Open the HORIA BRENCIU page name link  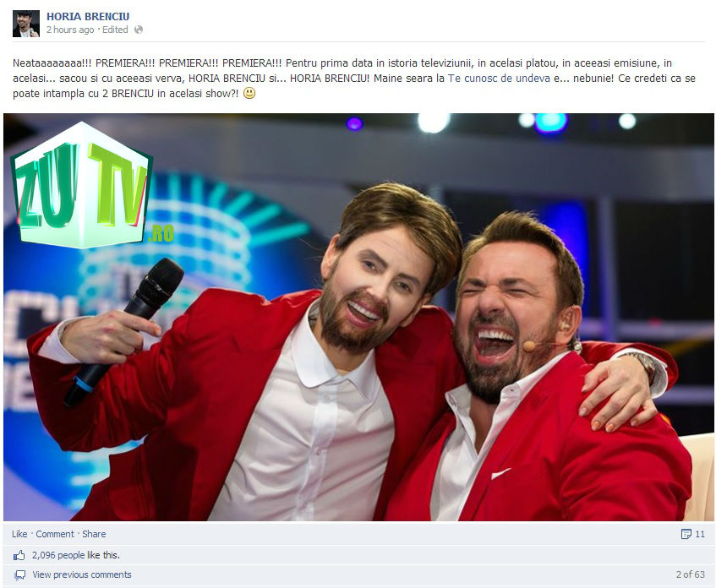[x=88, y=16]
